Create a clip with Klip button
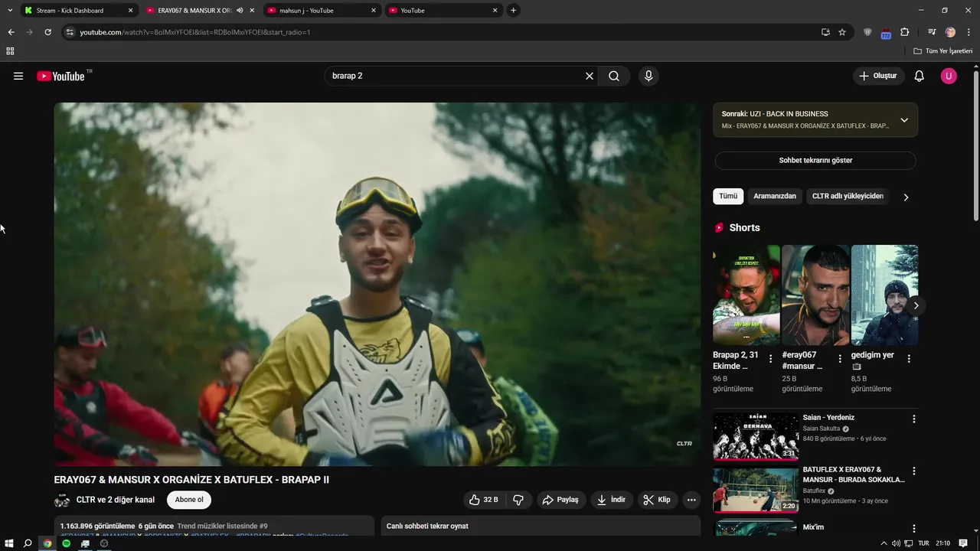 pyautogui.click(x=657, y=500)
